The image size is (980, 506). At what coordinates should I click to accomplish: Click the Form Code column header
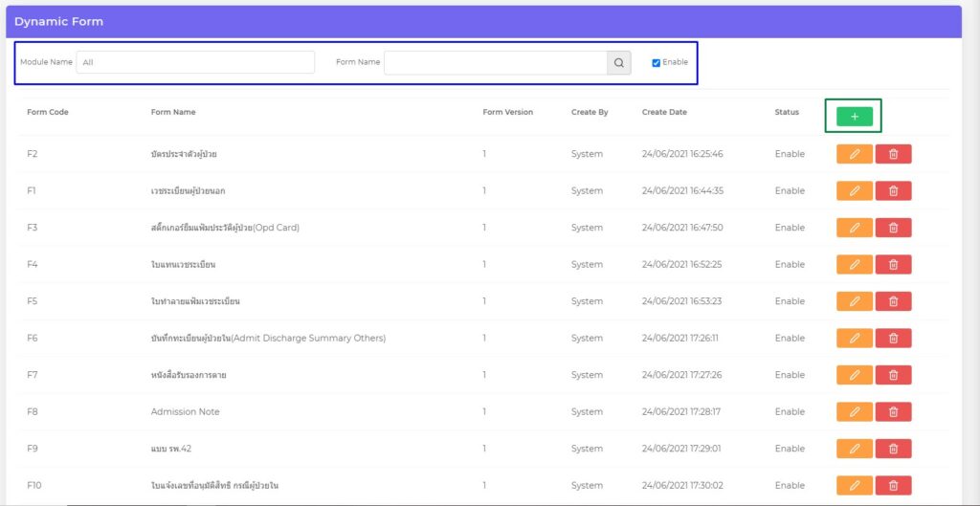(48, 112)
